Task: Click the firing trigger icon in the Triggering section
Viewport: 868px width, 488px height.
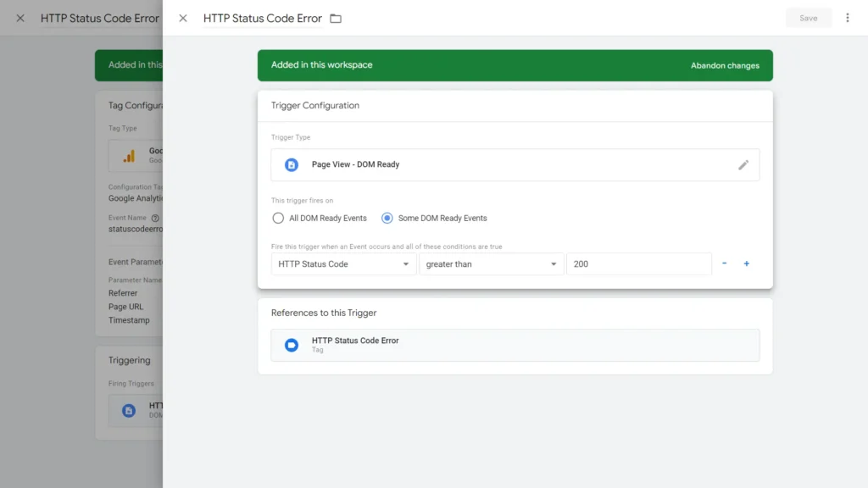Action: (x=128, y=409)
